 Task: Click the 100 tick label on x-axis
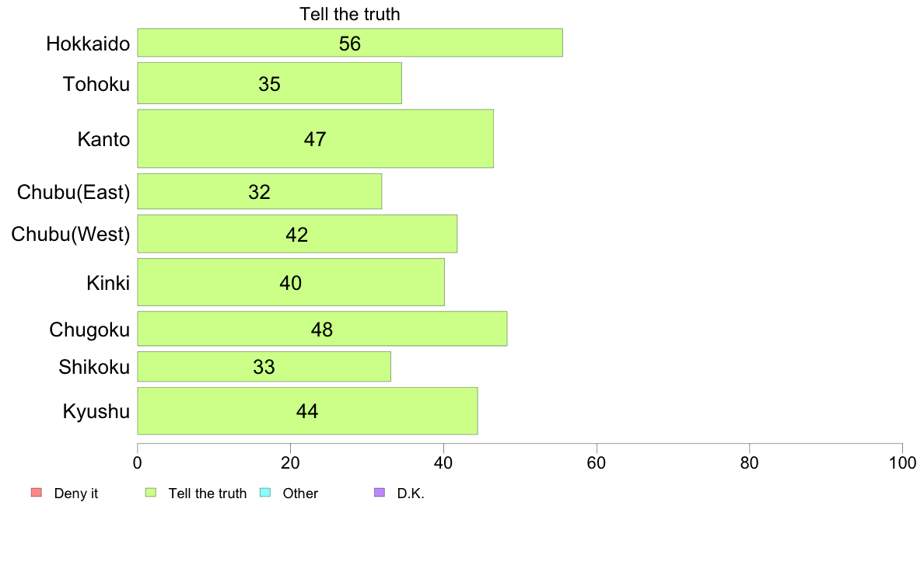(902, 463)
